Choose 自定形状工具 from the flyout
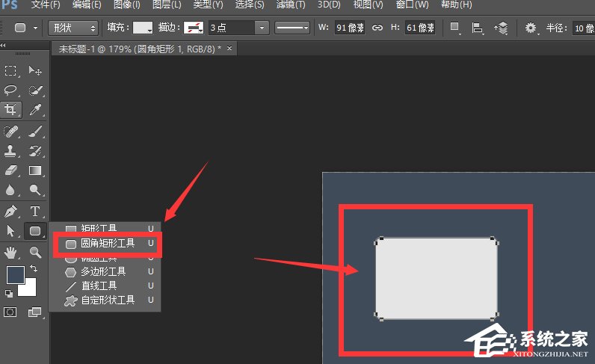595x364 pixels. (107, 300)
